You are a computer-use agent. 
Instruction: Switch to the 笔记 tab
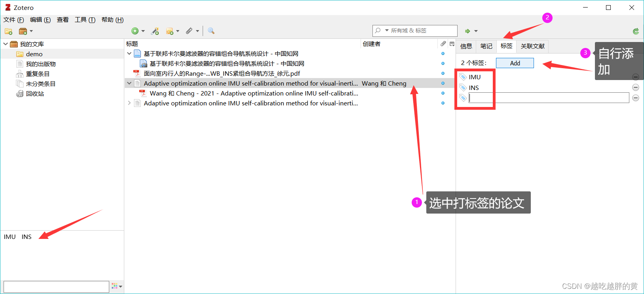pos(486,46)
